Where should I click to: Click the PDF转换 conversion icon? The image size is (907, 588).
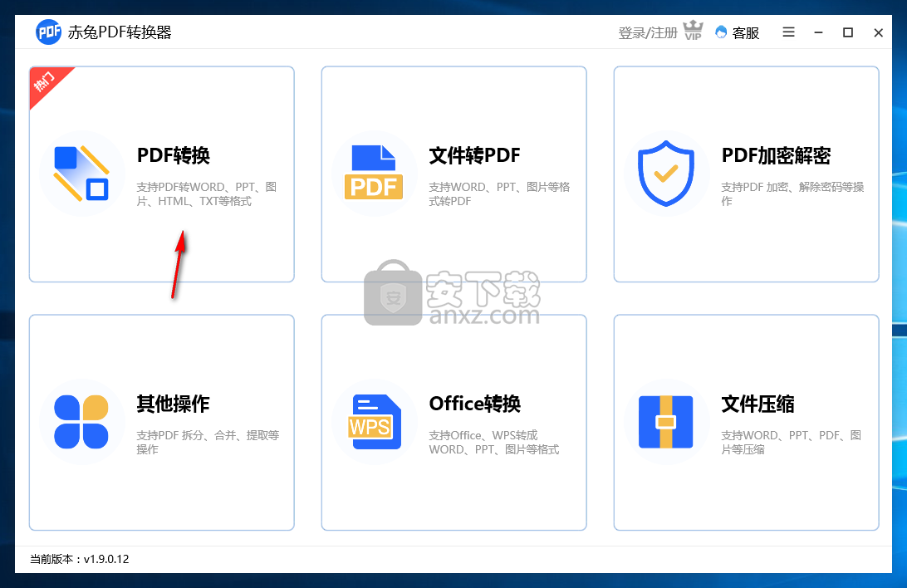(x=81, y=173)
